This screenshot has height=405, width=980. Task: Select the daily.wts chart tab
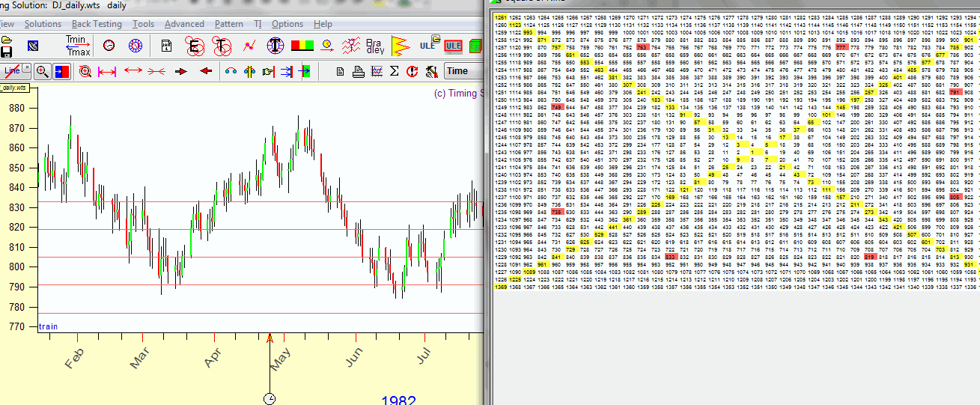tap(13, 87)
